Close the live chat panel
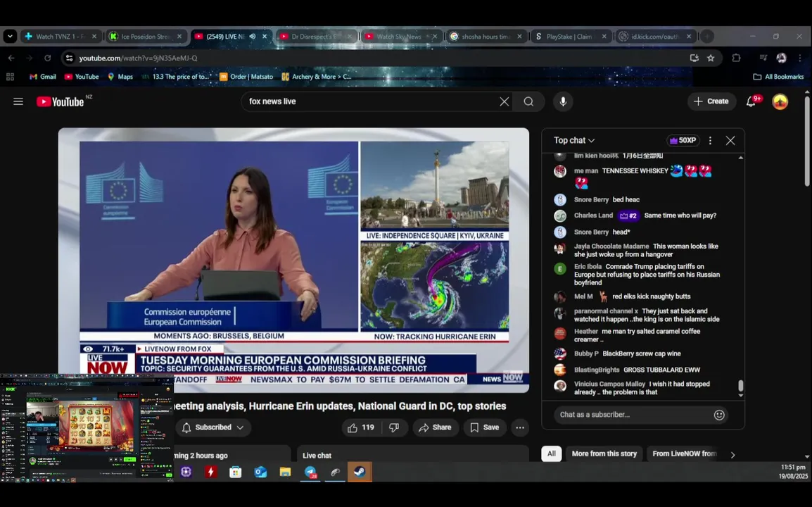 click(730, 141)
